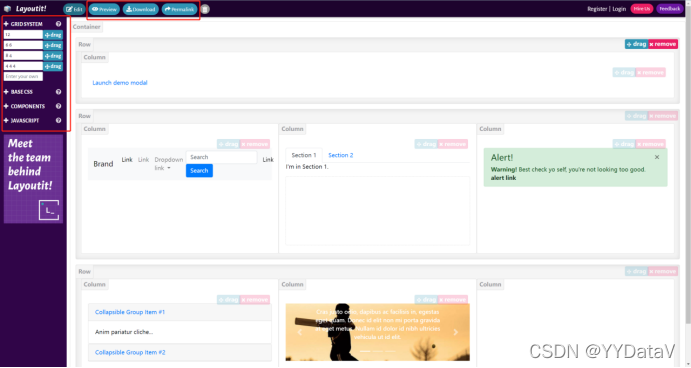Dismiss the Alert box with its X

[657, 157]
